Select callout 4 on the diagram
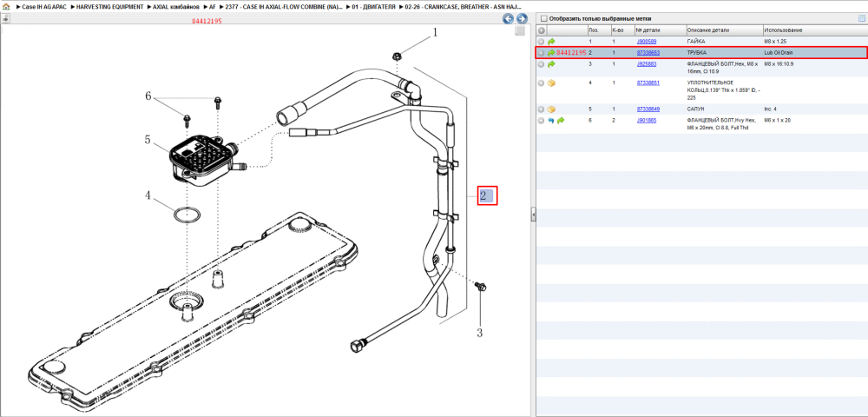 (148, 195)
